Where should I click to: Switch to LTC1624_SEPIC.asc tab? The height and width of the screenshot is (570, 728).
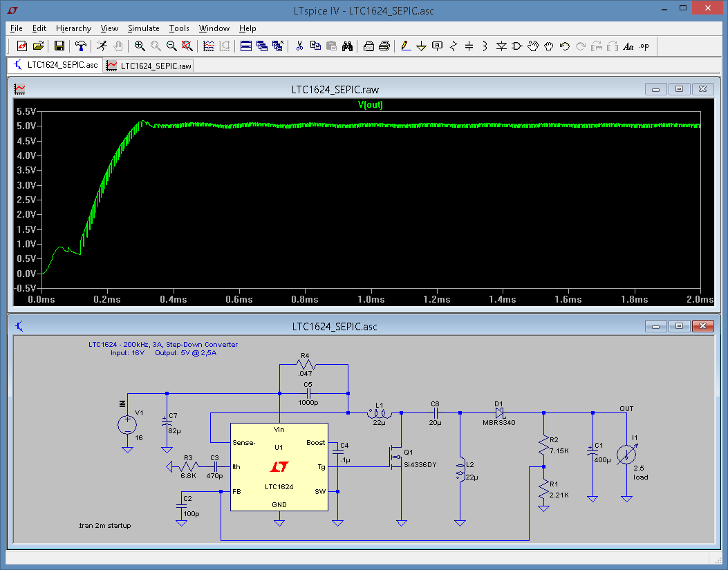point(56,65)
